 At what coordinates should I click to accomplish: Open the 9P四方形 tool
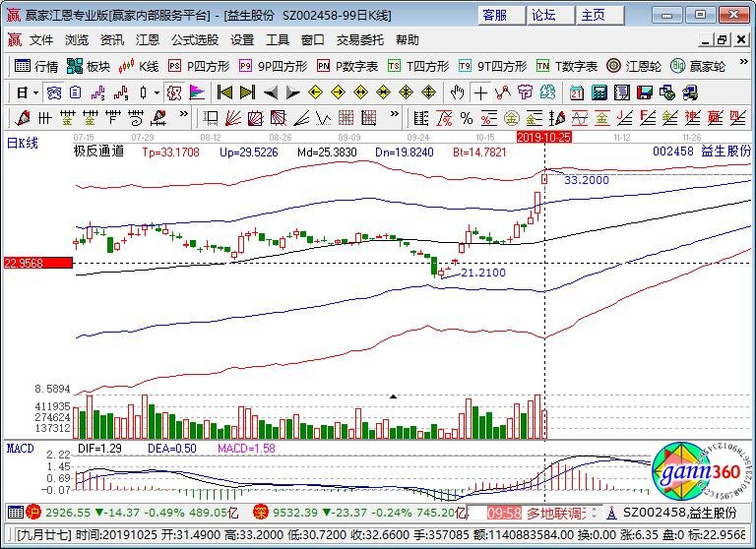click(x=274, y=66)
